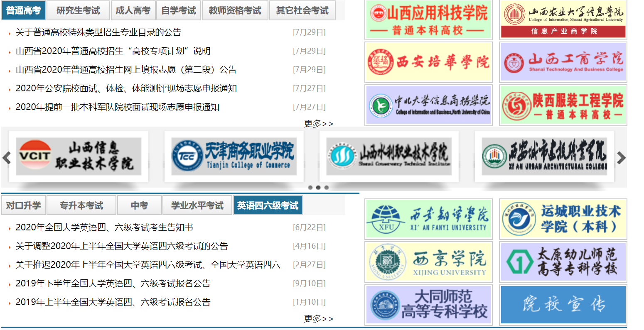The image size is (644, 330).
Task: Open the 山西应用科技学院 banner
Action: 428,20
